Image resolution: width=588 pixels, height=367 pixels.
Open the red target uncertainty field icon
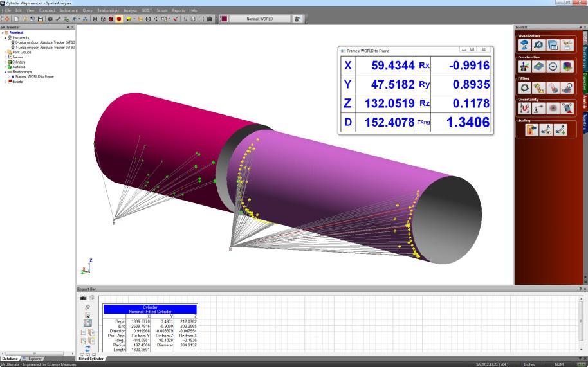click(x=552, y=109)
